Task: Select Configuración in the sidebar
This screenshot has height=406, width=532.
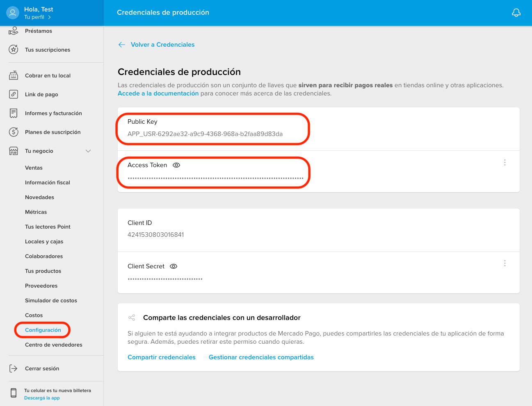Action: 43,330
